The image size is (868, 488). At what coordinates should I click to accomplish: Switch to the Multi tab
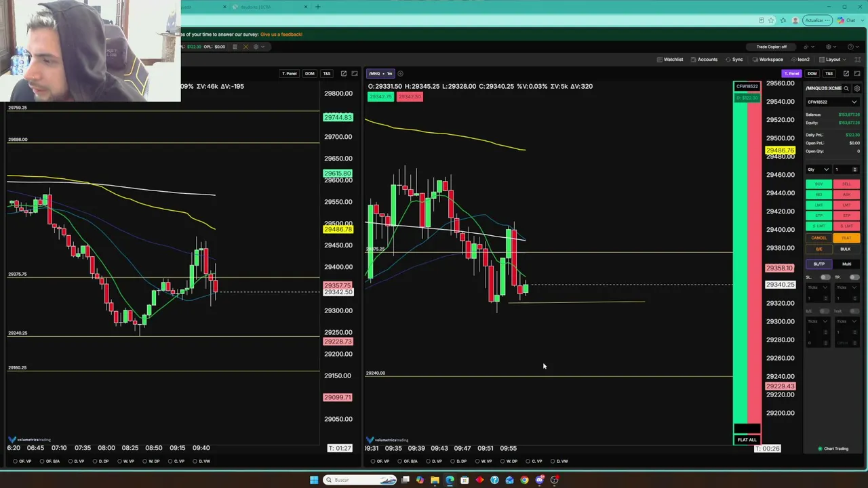[x=846, y=264]
